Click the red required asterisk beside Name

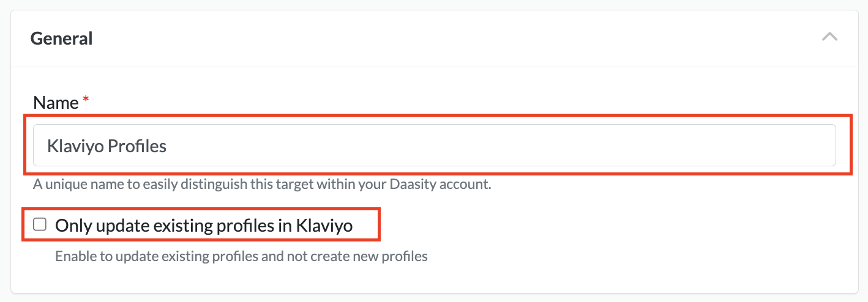click(86, 101)
